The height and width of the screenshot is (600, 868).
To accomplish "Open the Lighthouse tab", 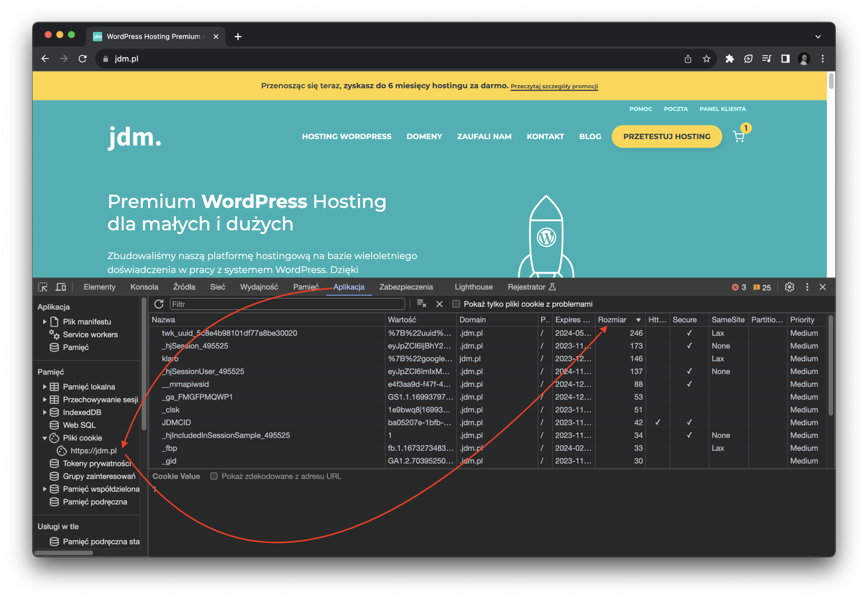I will pos(473,287).
